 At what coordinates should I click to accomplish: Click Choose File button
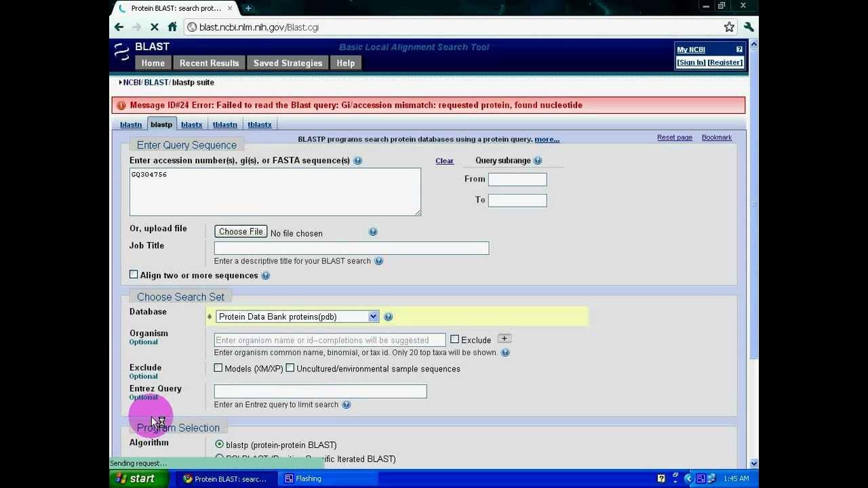point(241,232)
